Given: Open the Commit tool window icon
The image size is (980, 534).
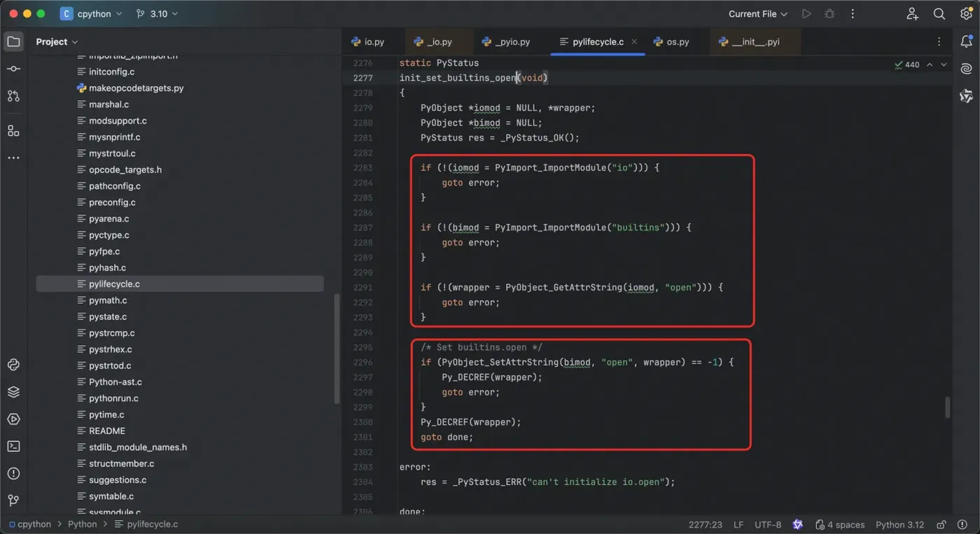Looking at the screenshot, I should click(x=13, y=69).
